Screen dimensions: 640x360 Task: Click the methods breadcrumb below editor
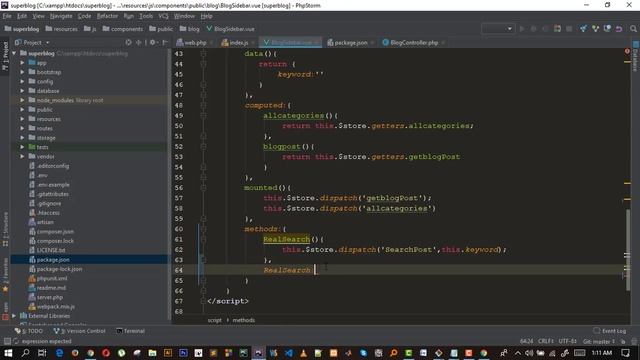tap(244, 320)
